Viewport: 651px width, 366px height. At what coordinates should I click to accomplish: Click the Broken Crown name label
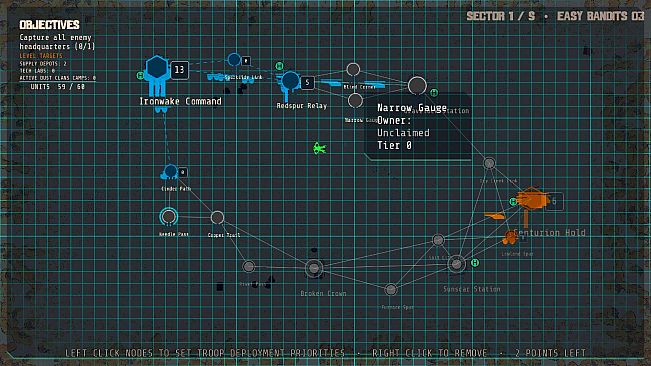[x=323, y=293]
